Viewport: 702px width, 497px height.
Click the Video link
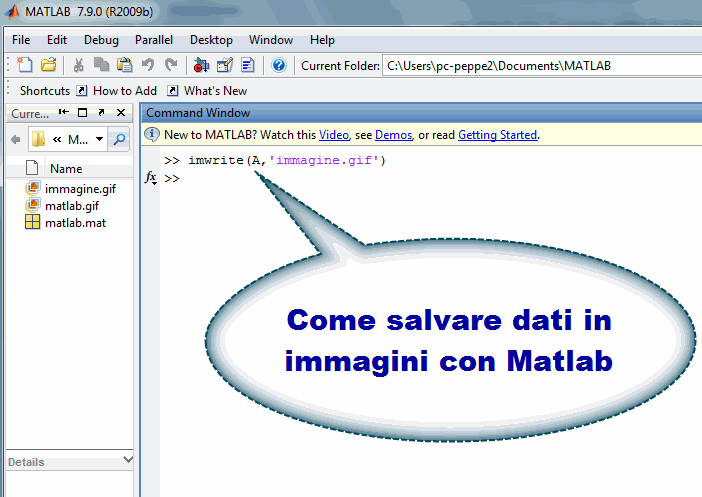(x=334, y=135)
